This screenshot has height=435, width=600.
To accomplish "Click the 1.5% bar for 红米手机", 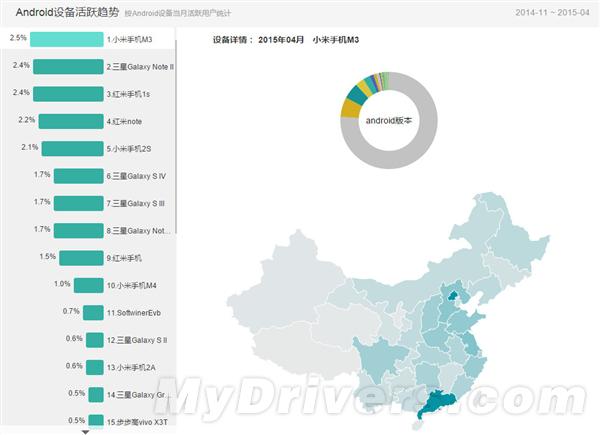I will point(81,258).
